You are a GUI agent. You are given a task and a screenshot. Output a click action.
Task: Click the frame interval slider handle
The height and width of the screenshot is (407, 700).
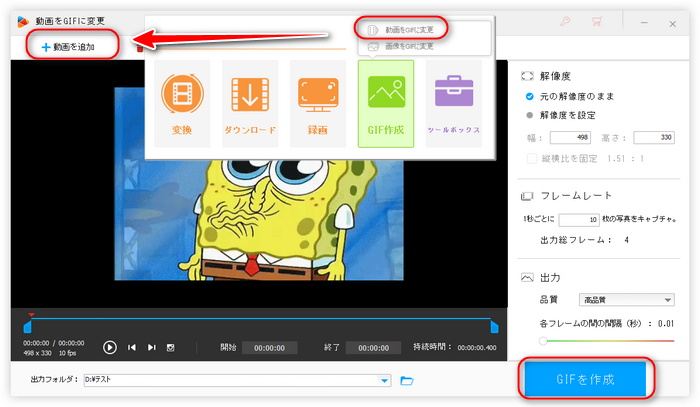[543, 341]
